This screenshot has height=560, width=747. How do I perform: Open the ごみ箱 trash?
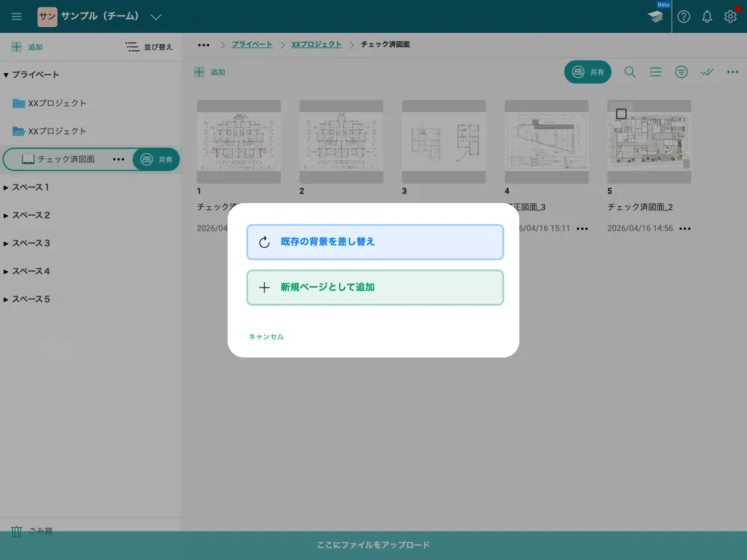click(x=31, y=530)
